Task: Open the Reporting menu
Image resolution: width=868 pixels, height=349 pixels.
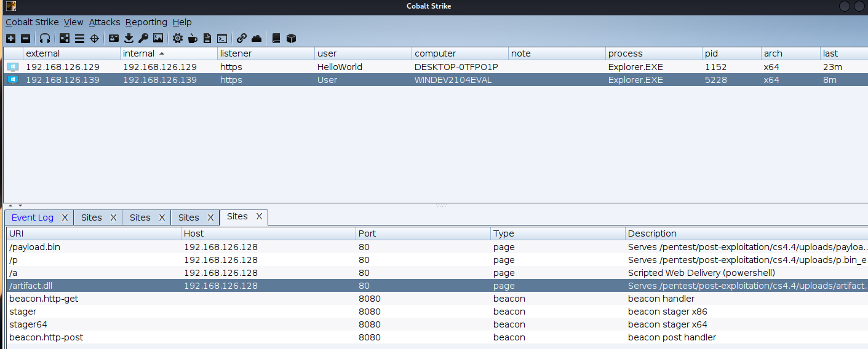Action: [x=146, y=22]
